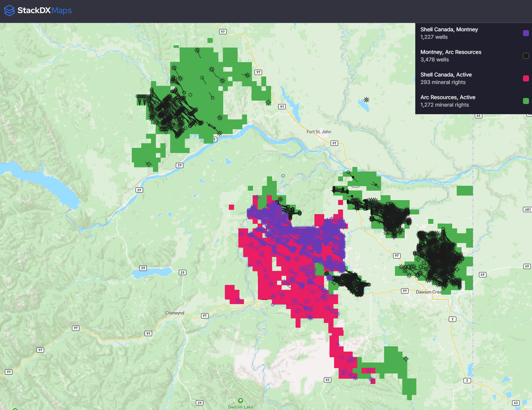This screenshot has height=410, width=532.
Task: Toggle the black Montney Arc Resources swatch
Action: point(526,56)
